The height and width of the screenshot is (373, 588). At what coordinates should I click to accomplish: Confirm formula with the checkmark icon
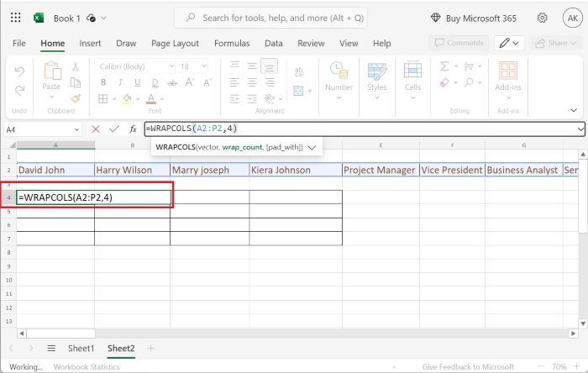(114, 129)
